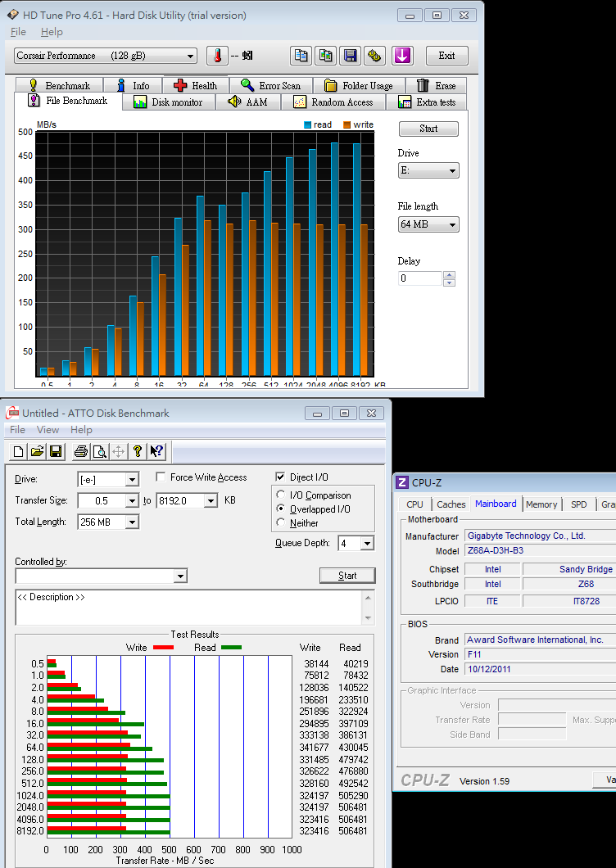This screenshot has width=616, height=868.
Task: Click the Description box scroll down arrow
Action: tap(369, 617)
